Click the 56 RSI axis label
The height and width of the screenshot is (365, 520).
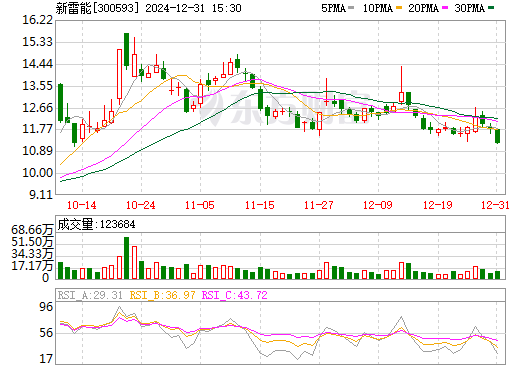coord(46,333)
